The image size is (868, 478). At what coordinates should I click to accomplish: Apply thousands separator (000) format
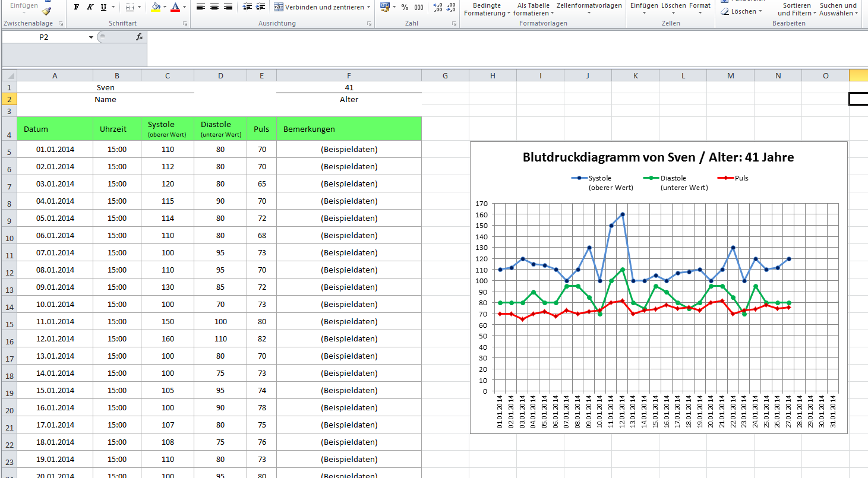pos(419,7)
